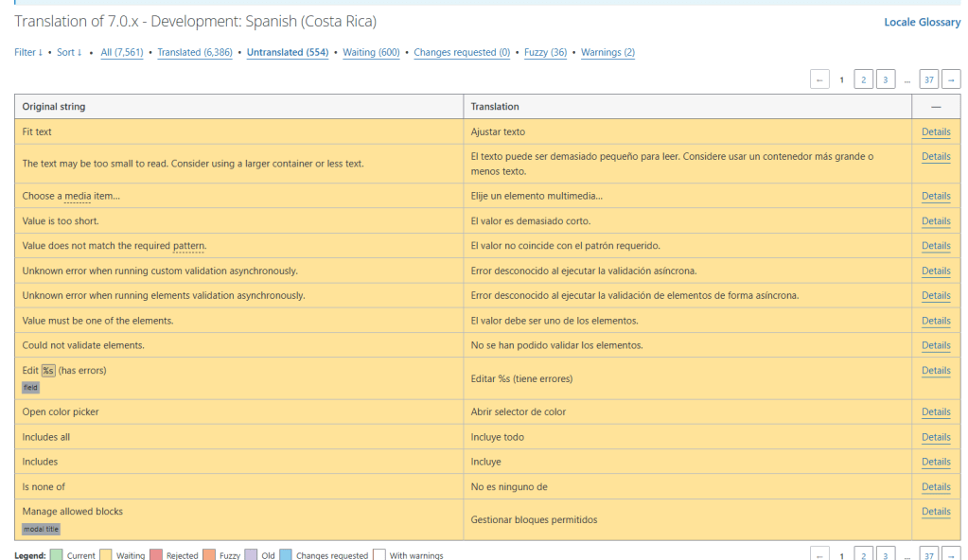Go to next page using top right arrow

coord(951,80)
